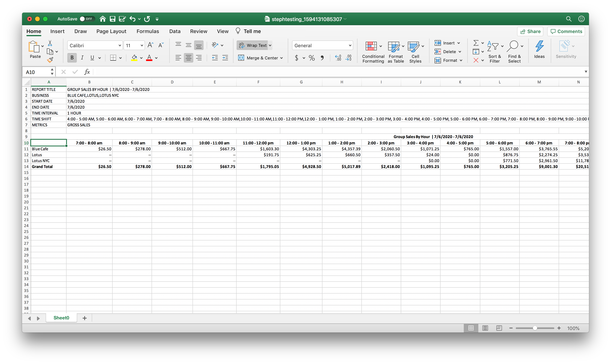Toggle Bold formatting button
The height and width of the screenshot is (364, 611).
click(72, 58)
